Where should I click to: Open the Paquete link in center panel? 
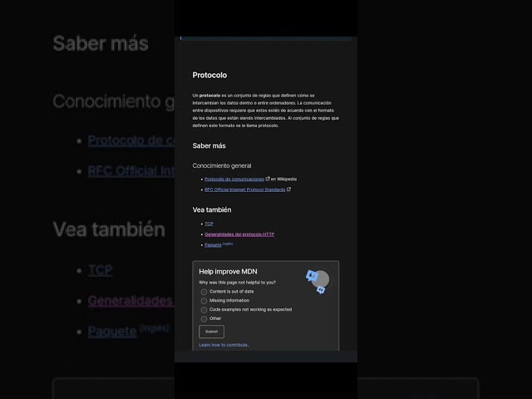tap(213, 245)
